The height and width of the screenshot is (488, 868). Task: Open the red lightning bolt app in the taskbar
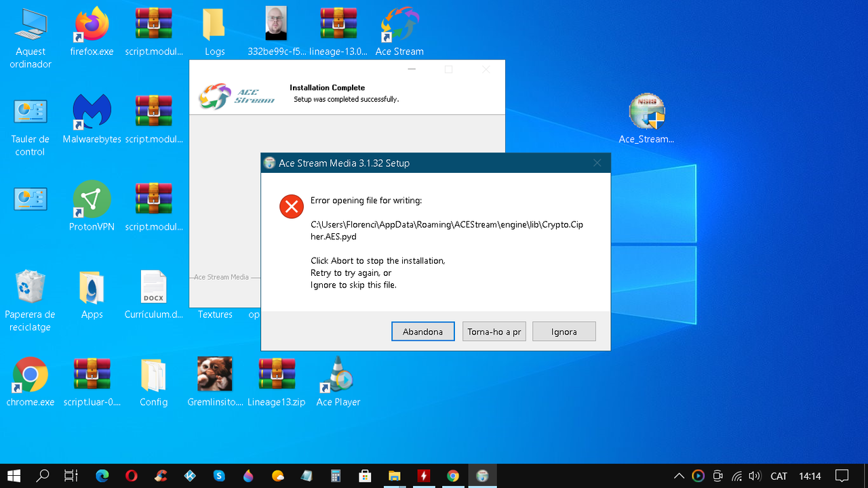pos(424,476)
